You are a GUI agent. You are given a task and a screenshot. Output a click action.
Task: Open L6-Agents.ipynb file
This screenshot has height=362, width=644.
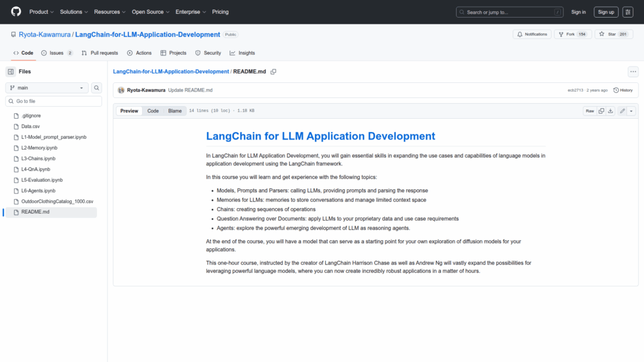tap(38, 190)
